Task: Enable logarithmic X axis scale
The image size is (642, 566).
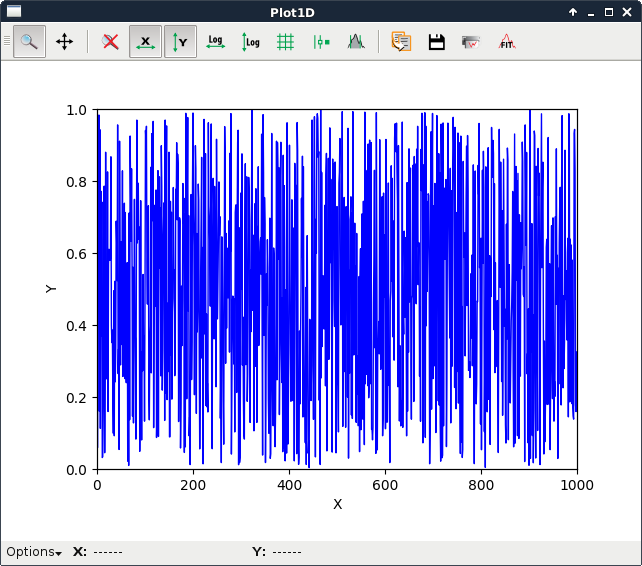Action: click(215, 42)
